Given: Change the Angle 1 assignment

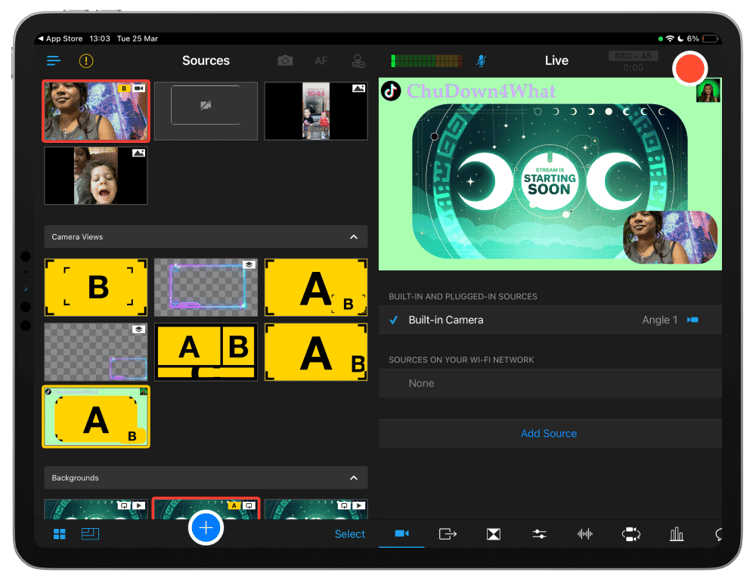Looking at the screenshot, I should (x=660, y=320).
